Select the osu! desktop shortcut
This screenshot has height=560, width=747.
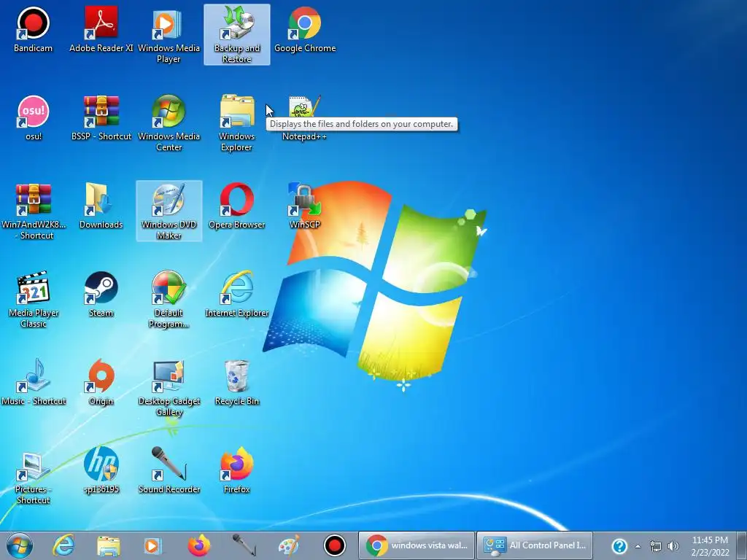(x=33, y=117)
